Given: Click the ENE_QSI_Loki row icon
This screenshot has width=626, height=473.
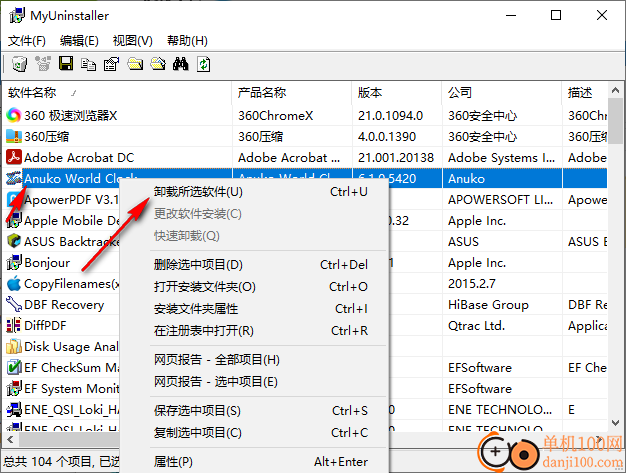Looking at the screenshot, I should tap(14, 410).
